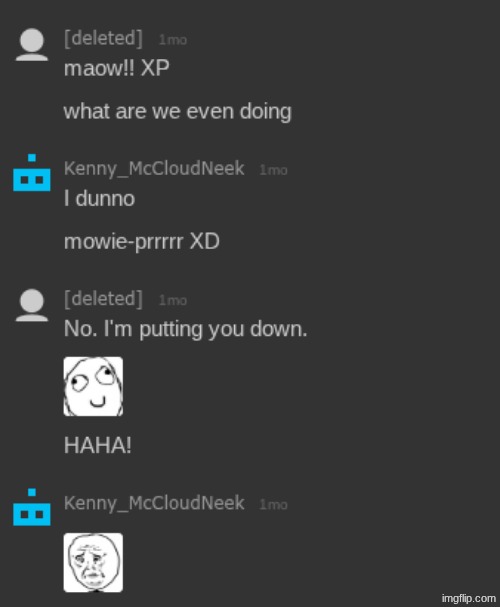500x607 pixels.
Task: Click the 'what are we even doing' message
Action: (178, 112)
